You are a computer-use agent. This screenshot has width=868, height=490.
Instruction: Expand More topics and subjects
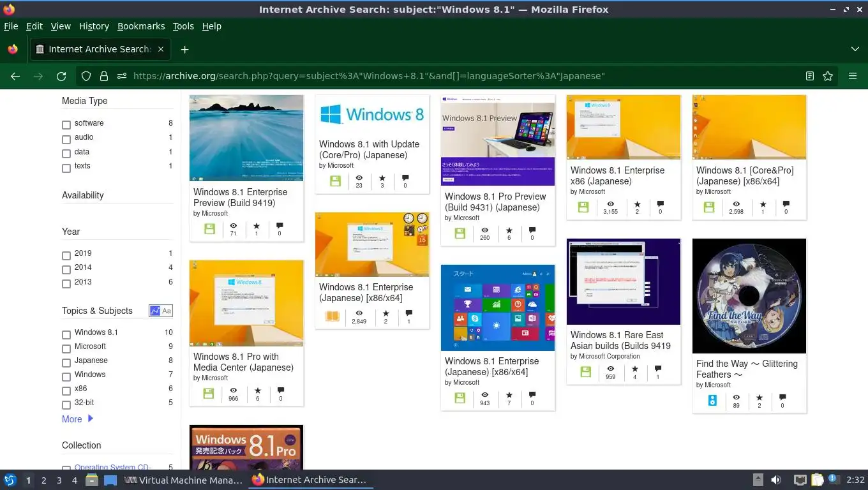point(77,419)
